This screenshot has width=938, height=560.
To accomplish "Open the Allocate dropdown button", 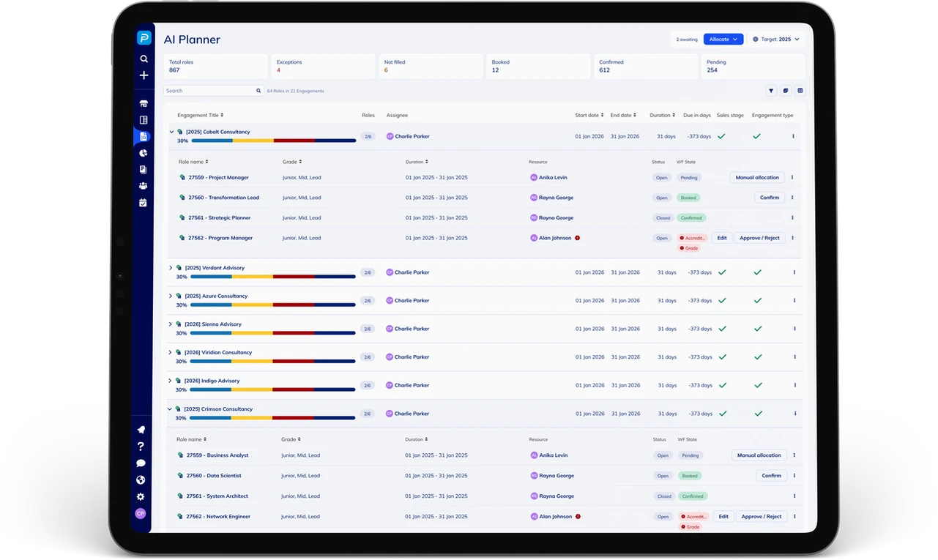I will (723, 40).
